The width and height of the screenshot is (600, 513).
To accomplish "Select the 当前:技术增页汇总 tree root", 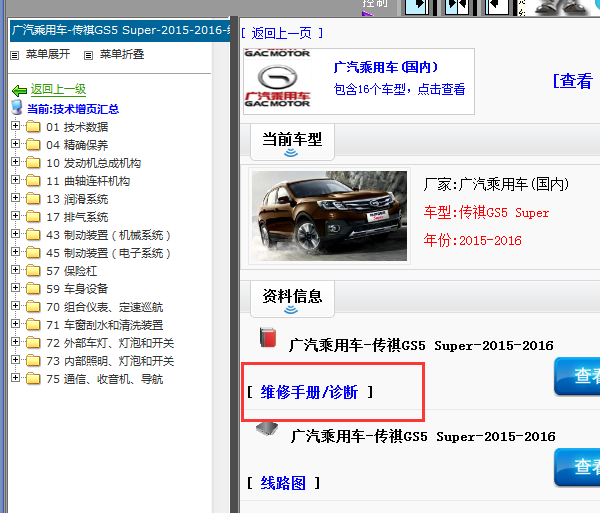I will pyautogui.click(x=73, y=109).
